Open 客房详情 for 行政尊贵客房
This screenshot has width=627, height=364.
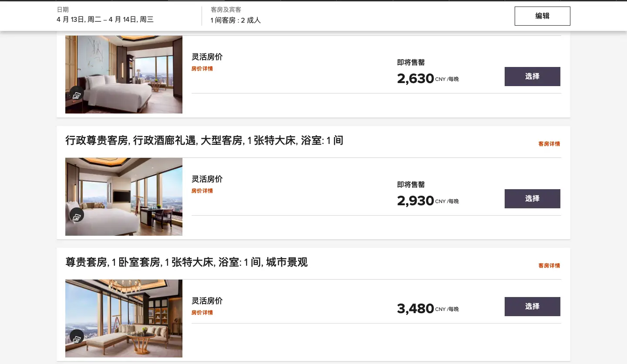(549, 144)
